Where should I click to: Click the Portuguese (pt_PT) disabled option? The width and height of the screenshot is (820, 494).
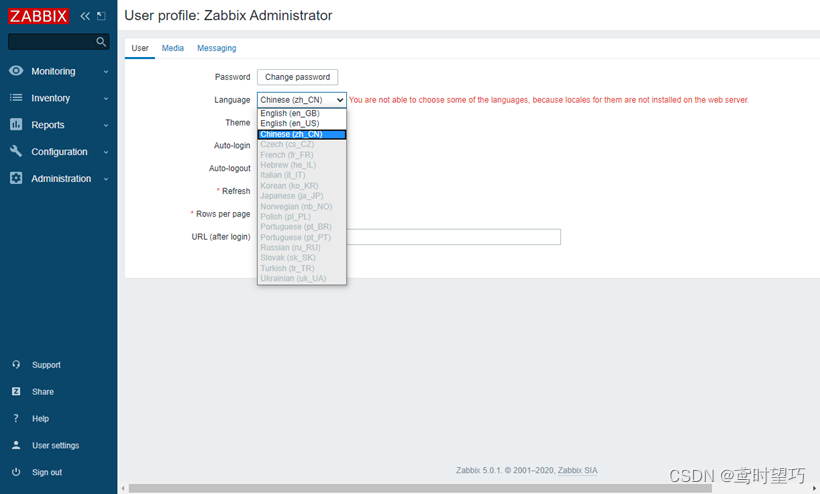[x=302, y=237]
